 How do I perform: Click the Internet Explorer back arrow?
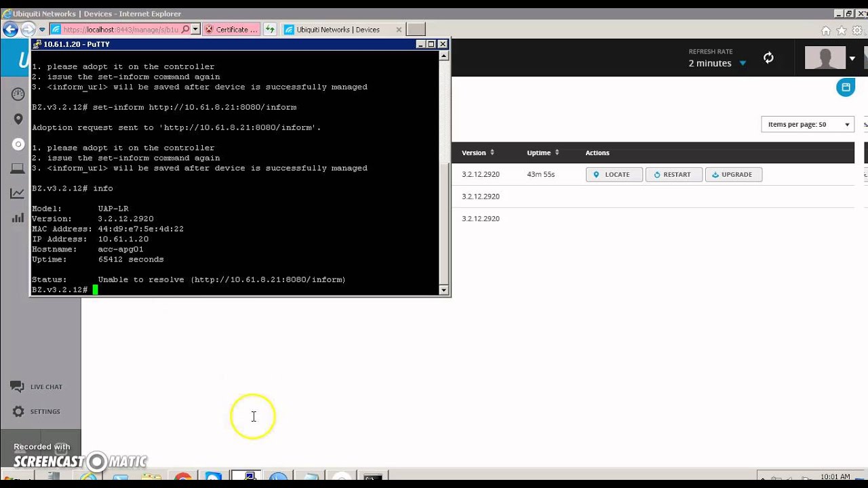tap(10, 29)
